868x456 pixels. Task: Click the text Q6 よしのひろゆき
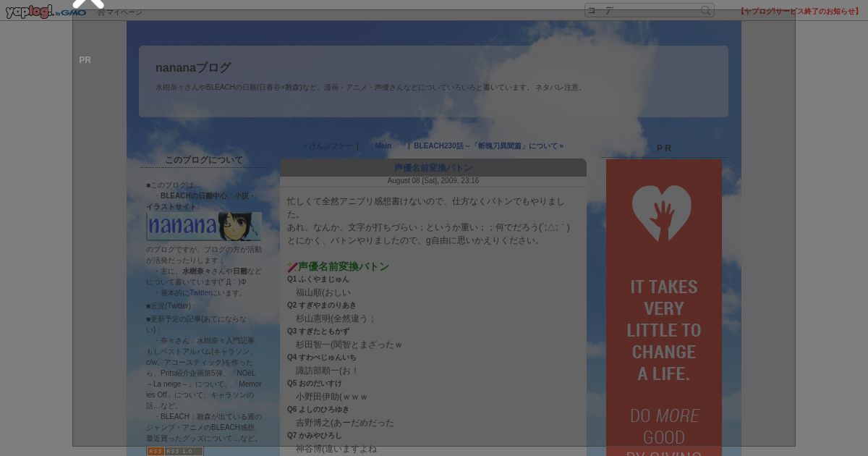tap(318, 410)
